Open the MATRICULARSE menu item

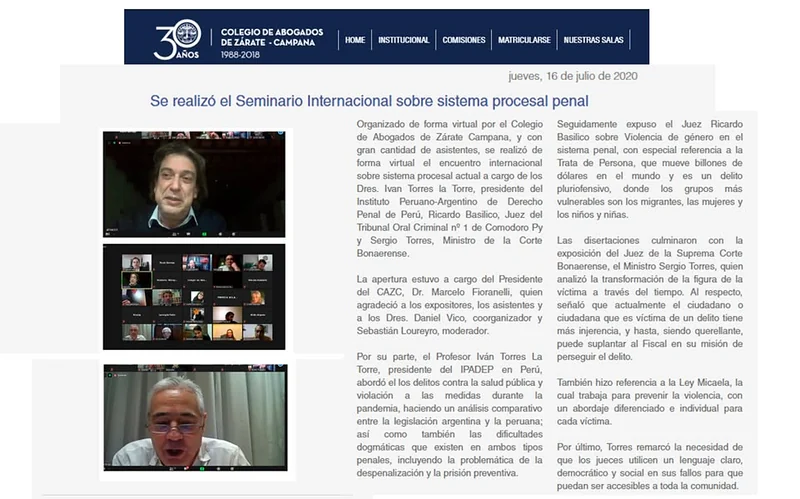click(524, 40)
